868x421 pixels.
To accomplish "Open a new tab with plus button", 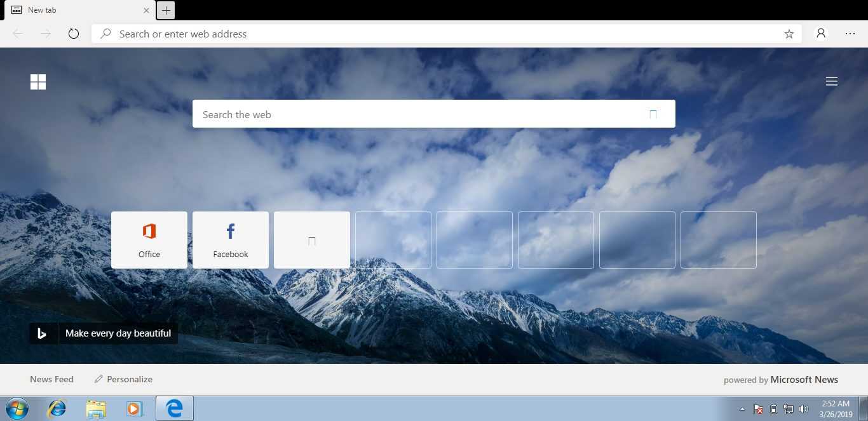I will (166, 10).
